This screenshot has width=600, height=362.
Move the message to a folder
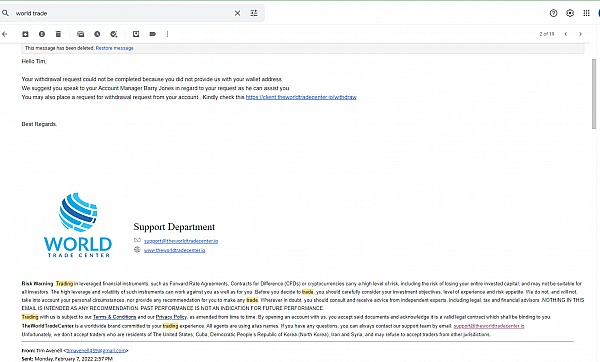(136, 34)
